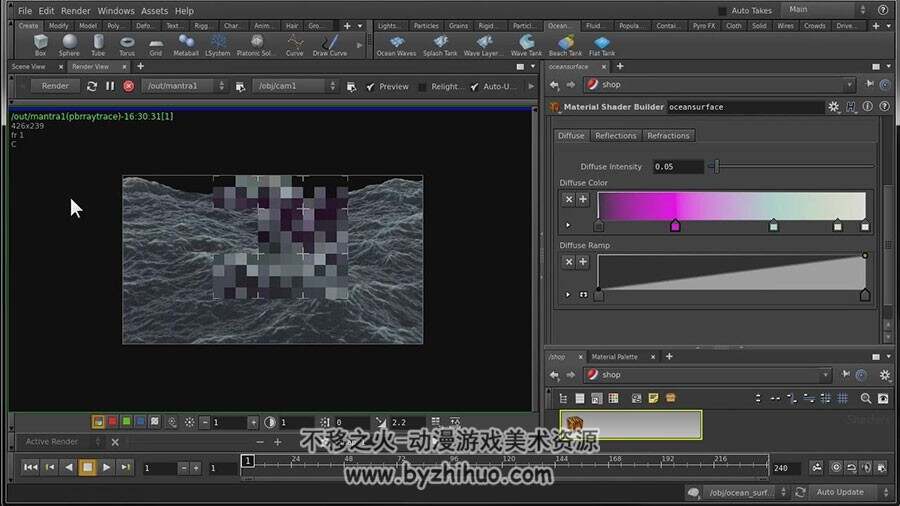Open the Auto Update mode dropdown
Image resolution: width=900 pixels, height=506 pixels.
[x=851, y=492]
